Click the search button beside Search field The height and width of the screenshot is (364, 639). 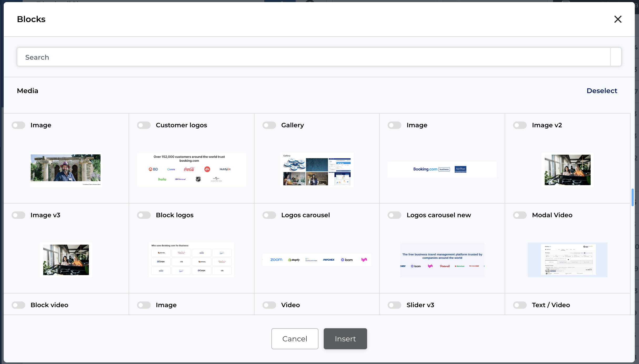click(x=616, y=57)
